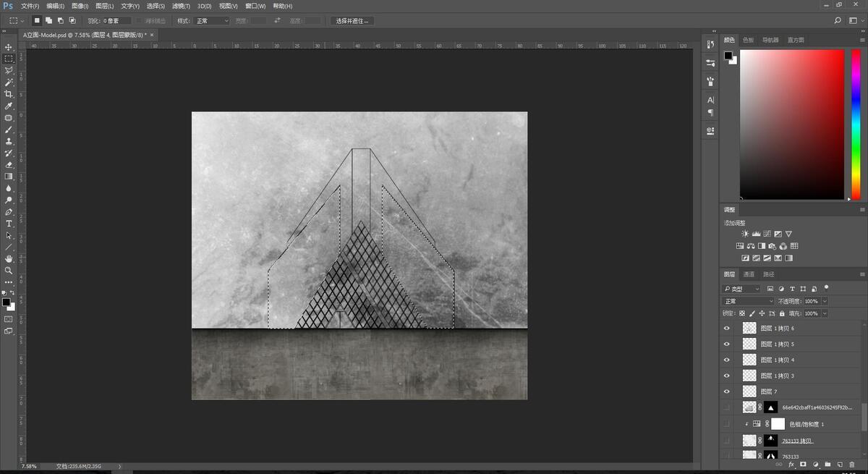Open the 图像(I) menu

pyautogui.click(x=80, y=6)
